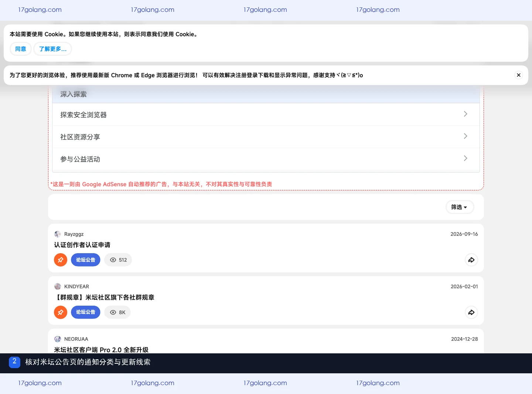Click the 8K views counter

pyautogui.click(x=117, y=312)
